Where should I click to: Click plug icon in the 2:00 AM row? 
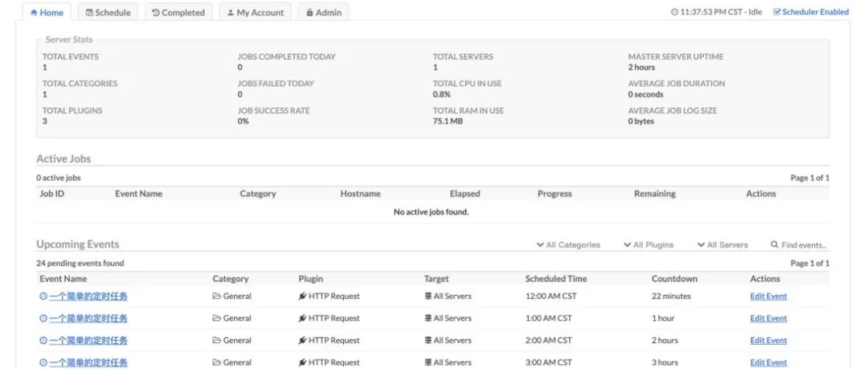pos(302,341)
